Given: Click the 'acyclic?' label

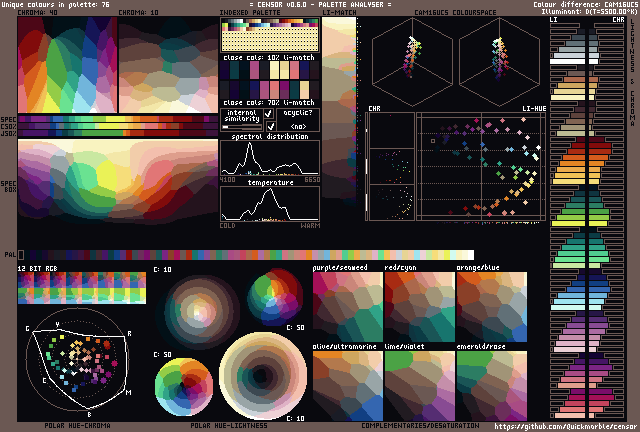Looking at the screenshot, I should click(x=298, y=113).
